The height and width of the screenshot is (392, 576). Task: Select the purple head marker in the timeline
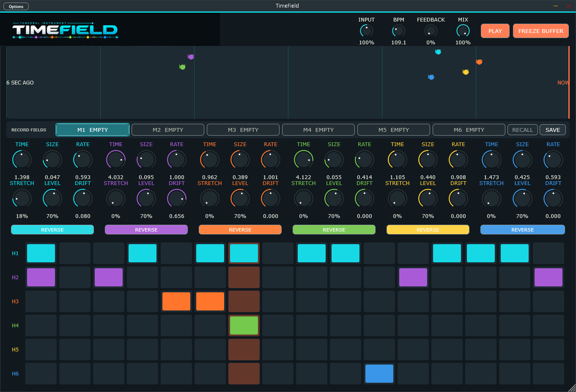coord(191,57)
